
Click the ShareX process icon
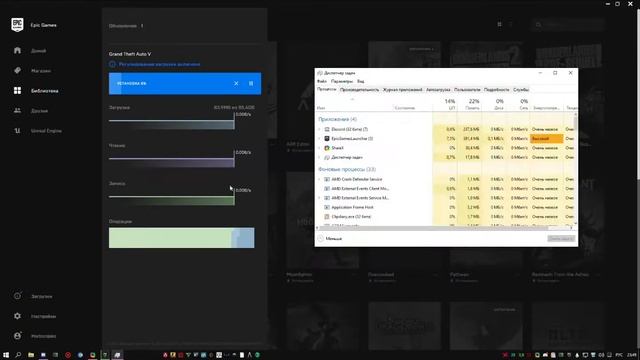coord(327,148)
